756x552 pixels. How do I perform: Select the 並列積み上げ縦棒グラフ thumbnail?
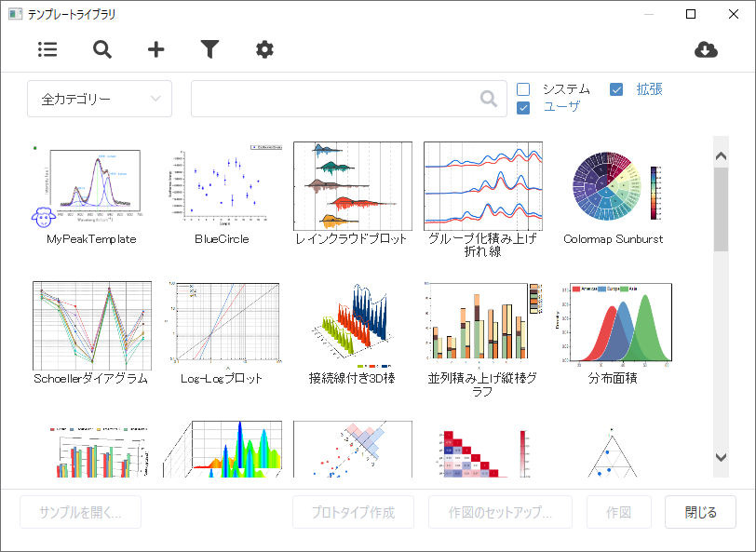483,326
